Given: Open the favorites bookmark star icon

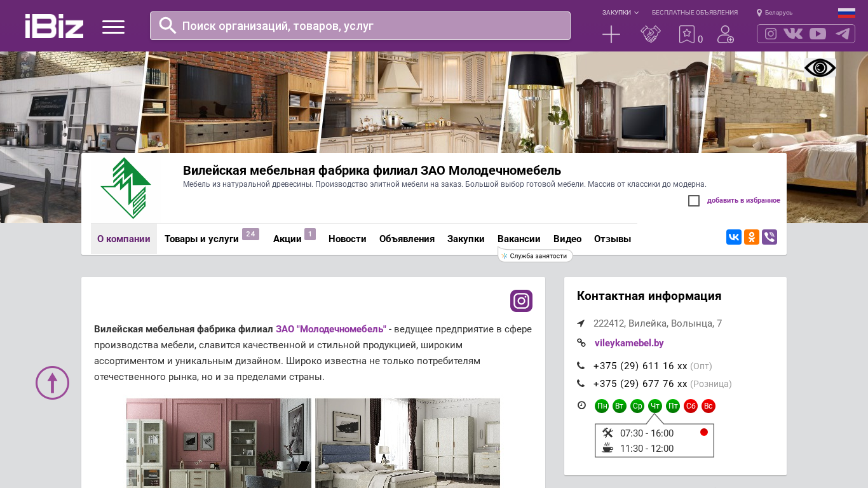Looking at the screenshot, I should 687,34.
